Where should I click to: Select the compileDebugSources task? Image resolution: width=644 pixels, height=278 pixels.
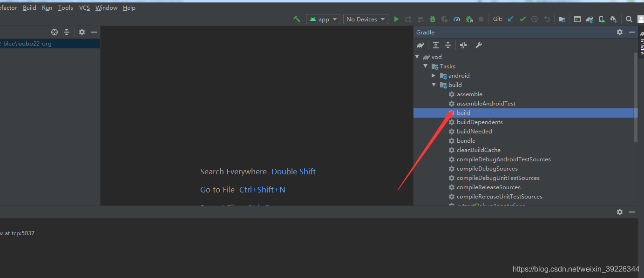487,168
